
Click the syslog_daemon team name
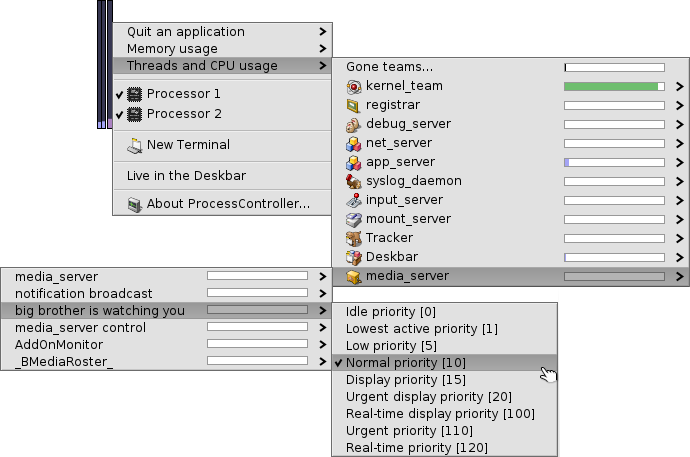tap(414, 181)
